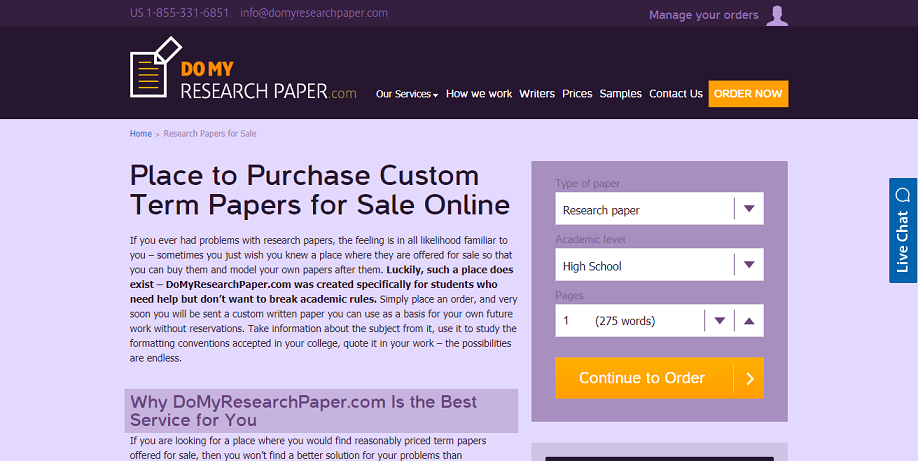Click the info@domyresearchpaper.com email address
The width and height of the screenshot is (918, 461).
coord(314,13)
